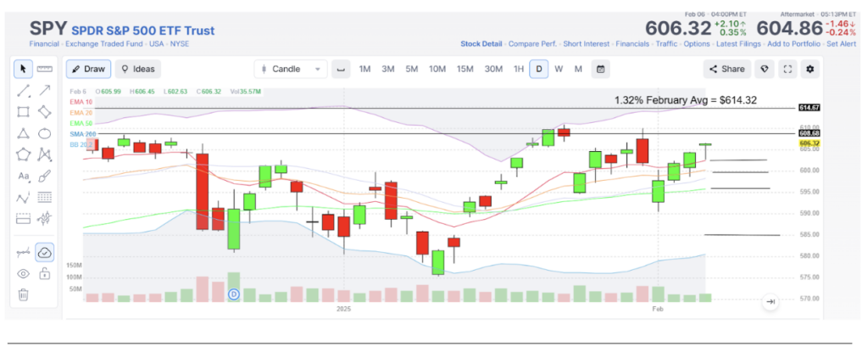The width and height of the screenshot is (868, 353).
Task: Select the pitchfork wave tool
Action: click(x=45, y=220)
